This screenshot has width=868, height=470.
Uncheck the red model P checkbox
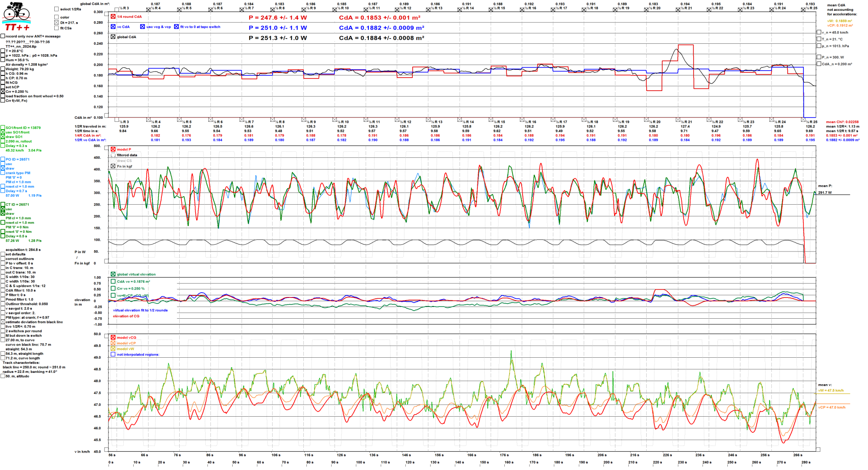[x=113, y=150]
